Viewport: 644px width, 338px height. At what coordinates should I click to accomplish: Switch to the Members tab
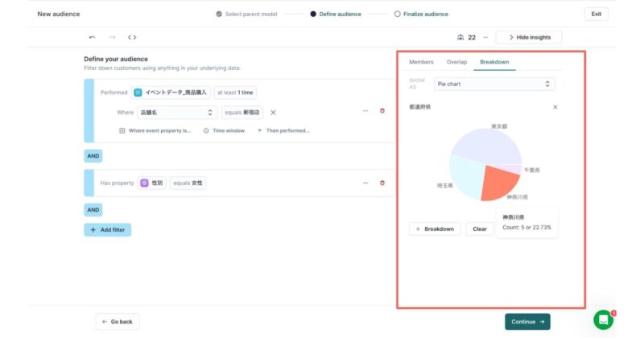421,62
